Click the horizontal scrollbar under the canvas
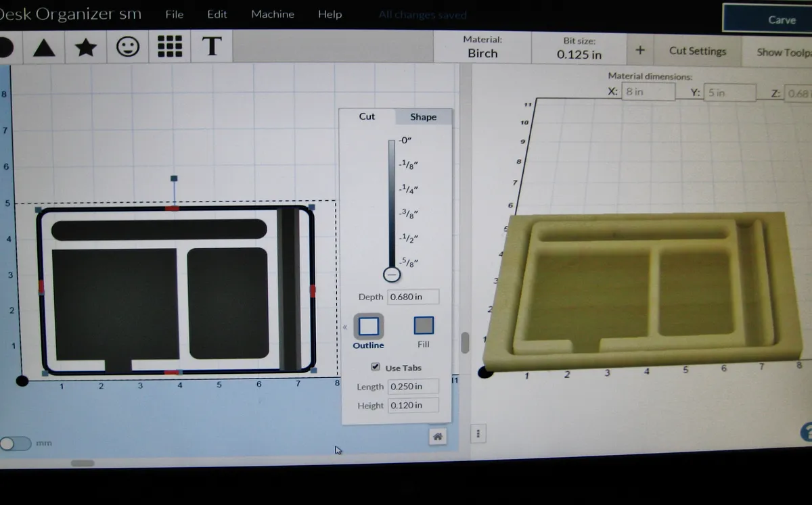812x505 pixels. [x=83, y=463]
